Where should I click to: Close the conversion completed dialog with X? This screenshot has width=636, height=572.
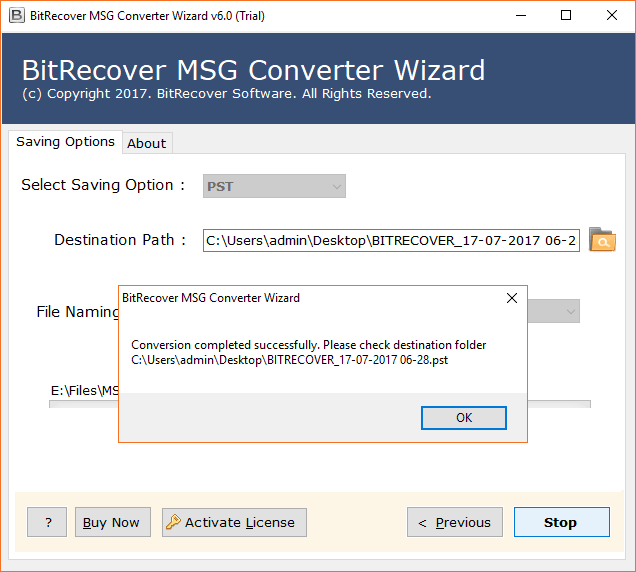(x=512, y=298)
